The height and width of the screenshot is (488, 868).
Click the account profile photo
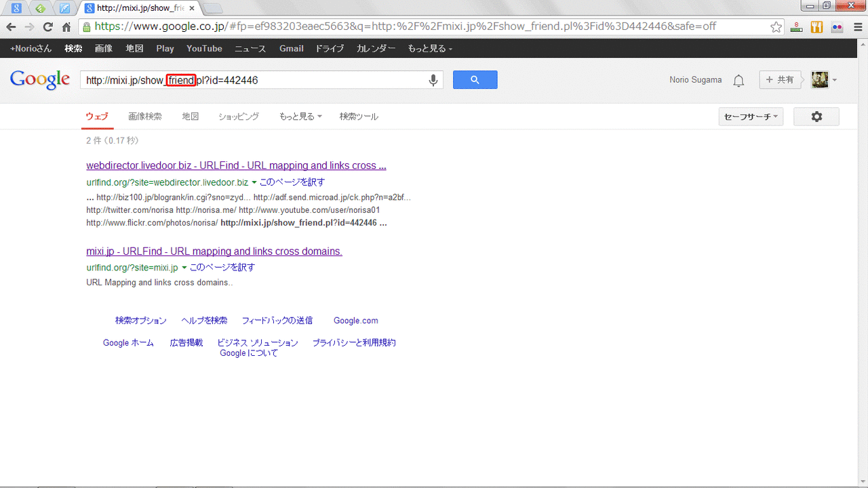(820, 80)
